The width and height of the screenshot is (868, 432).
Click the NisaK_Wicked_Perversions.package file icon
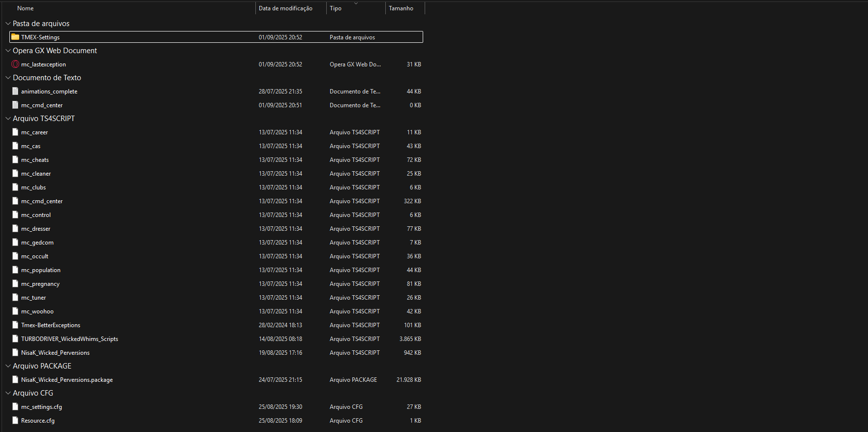point(15,379)
